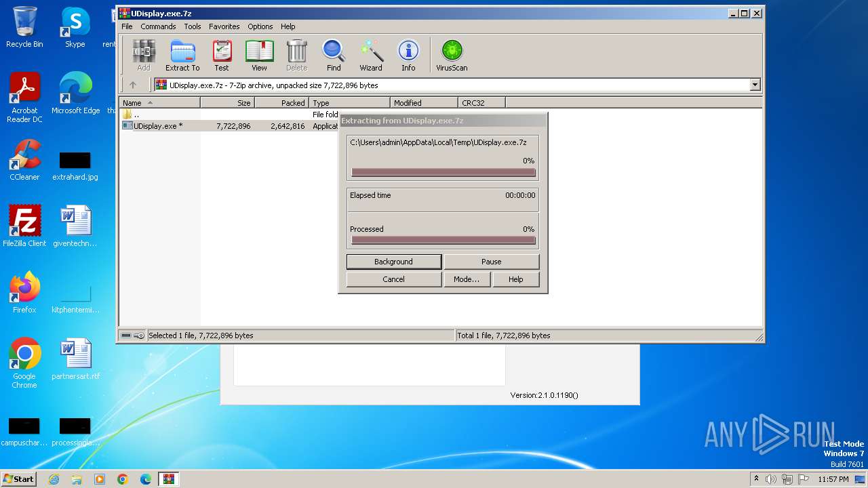Click the media player taskbar icon
This screenshot has height=488, width=868.
click(100, 479)
